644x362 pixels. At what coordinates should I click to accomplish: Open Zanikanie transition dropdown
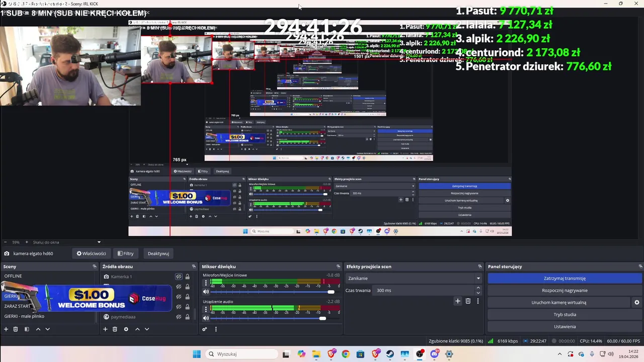pos(414,278)
